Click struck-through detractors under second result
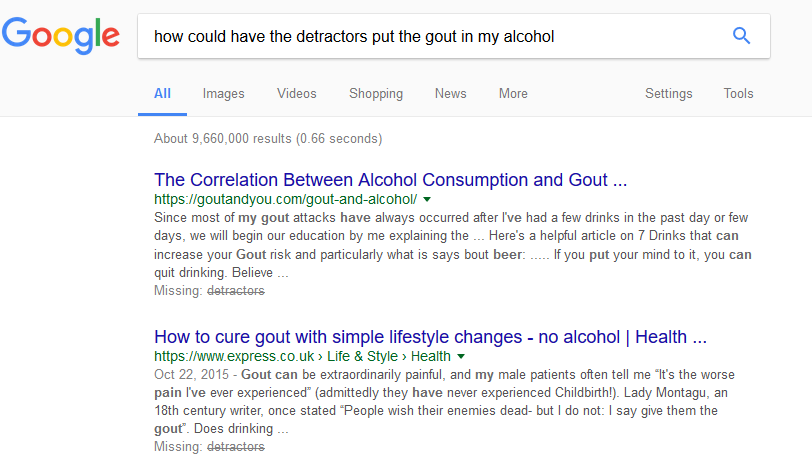Image resolution: width=812 pixels, height=470 pixels. [x=236, y=447]
